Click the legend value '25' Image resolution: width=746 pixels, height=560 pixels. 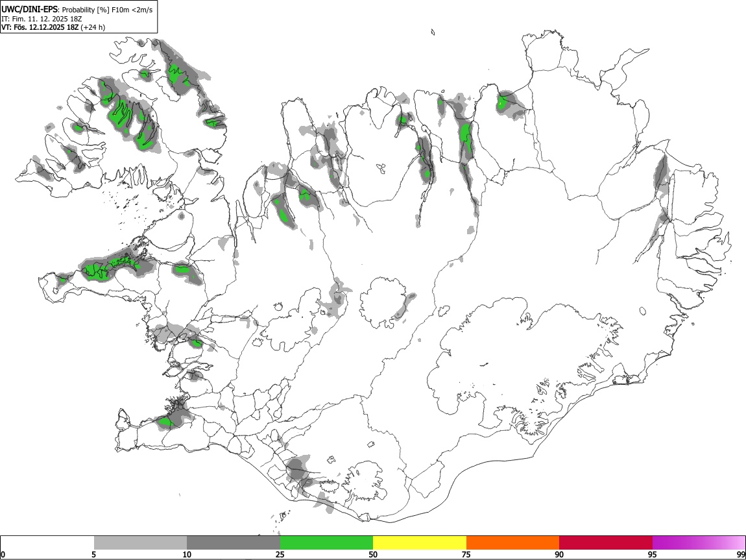point(280,554)
